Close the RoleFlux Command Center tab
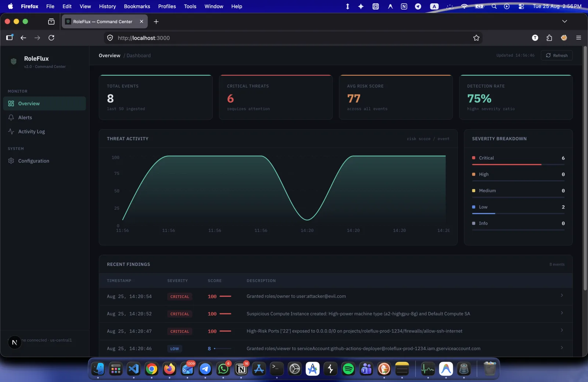The height and width of the screenshot is (382, 588). coord(141,22)
